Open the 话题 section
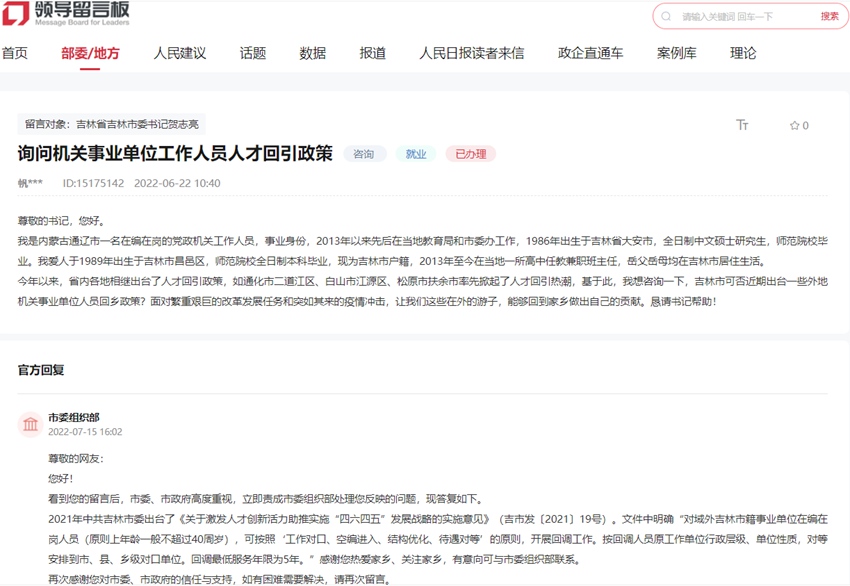 coord(251,54)
